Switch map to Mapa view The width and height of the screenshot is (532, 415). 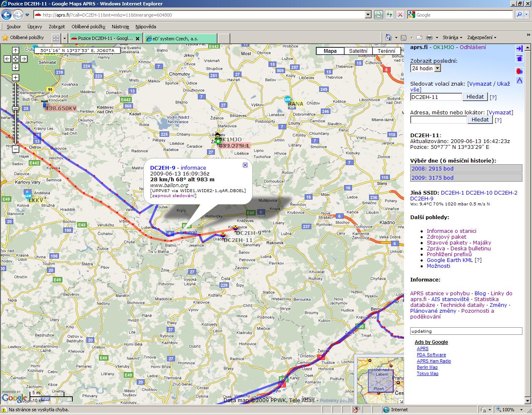330,51
